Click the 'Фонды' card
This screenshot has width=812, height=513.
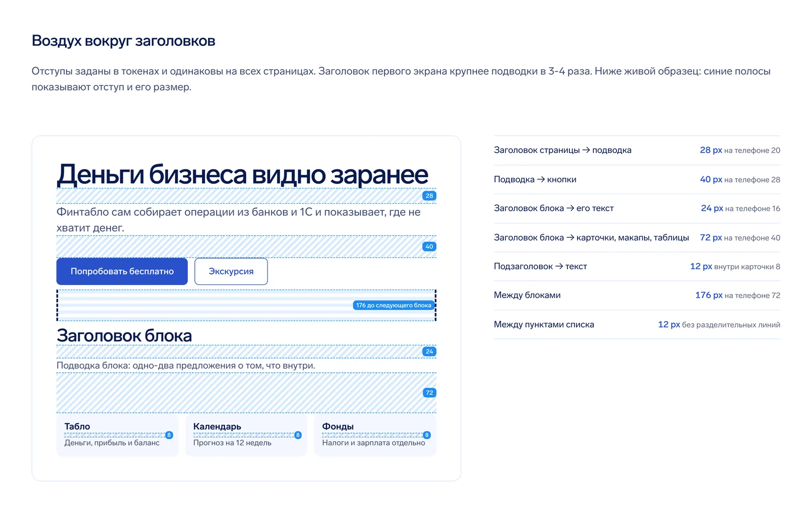pyautogui.click(x=375, y=435)
